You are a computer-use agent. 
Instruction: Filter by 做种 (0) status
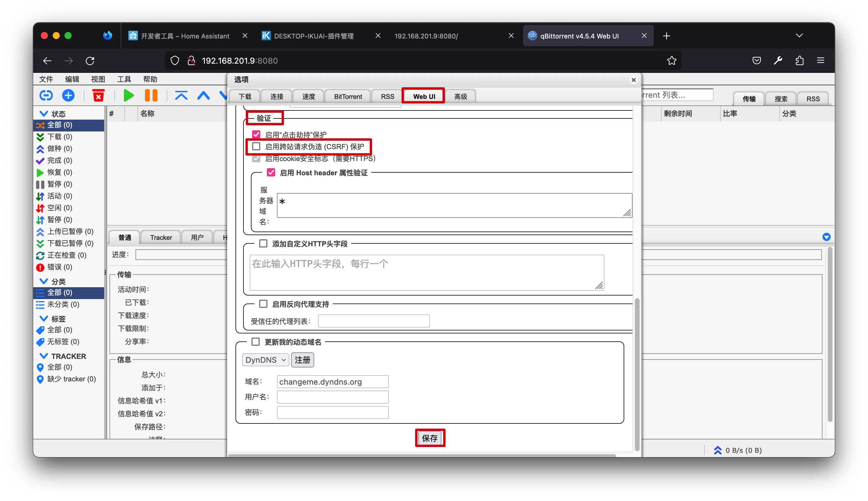click(69, 149)
